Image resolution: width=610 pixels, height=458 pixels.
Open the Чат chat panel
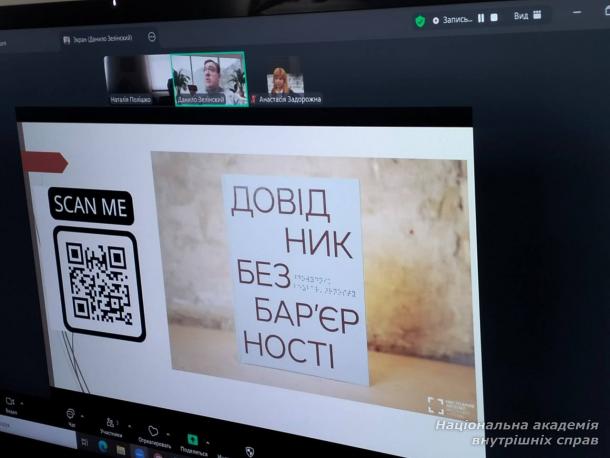pyautogui.click(x=70, y=417)
